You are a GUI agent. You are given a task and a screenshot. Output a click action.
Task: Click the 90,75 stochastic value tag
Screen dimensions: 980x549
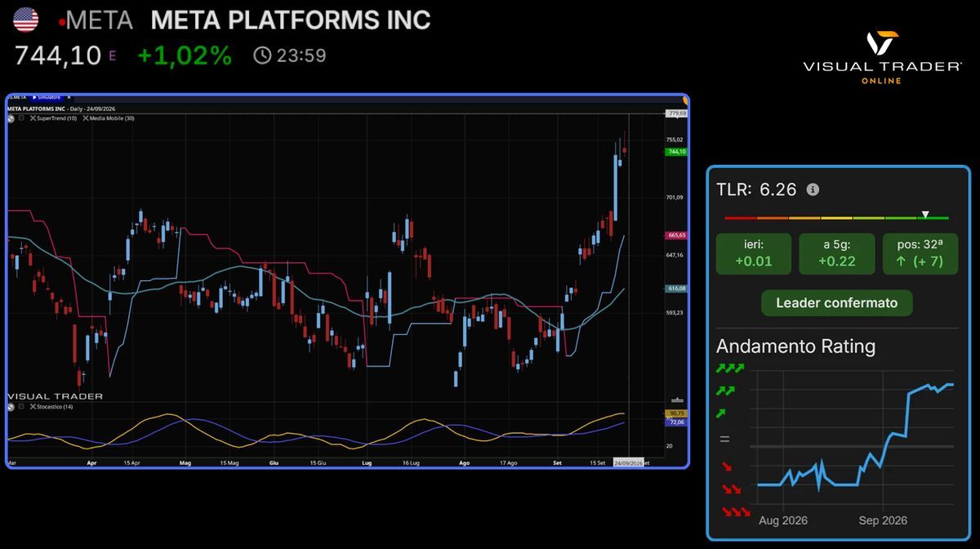676,414
